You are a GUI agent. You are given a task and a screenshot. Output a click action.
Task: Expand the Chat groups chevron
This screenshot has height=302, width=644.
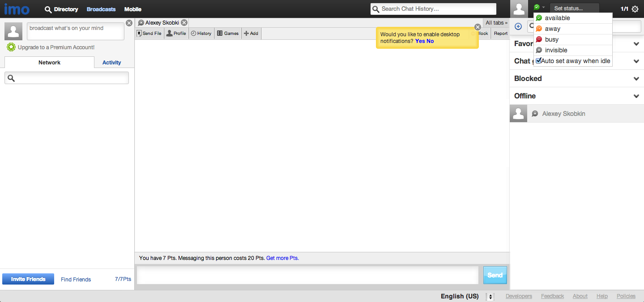[x=636, y=61]
